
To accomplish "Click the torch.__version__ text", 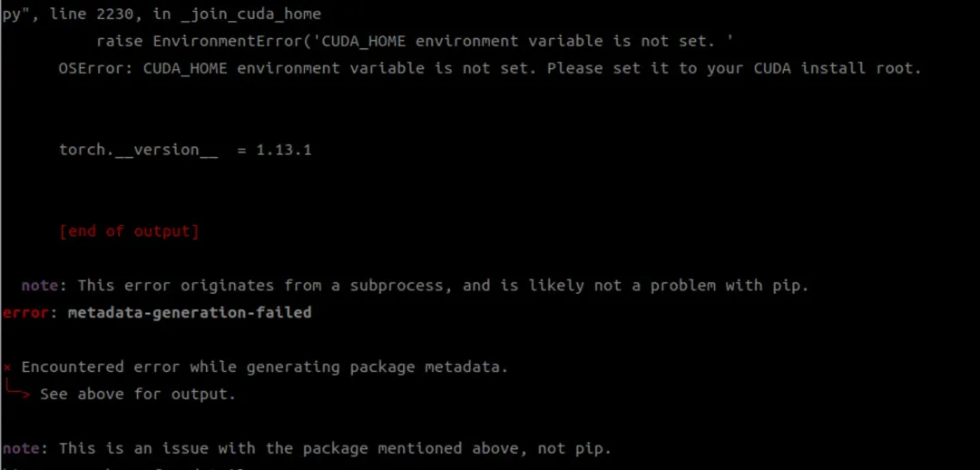I will pyautogui.click(x=138, y=150).
